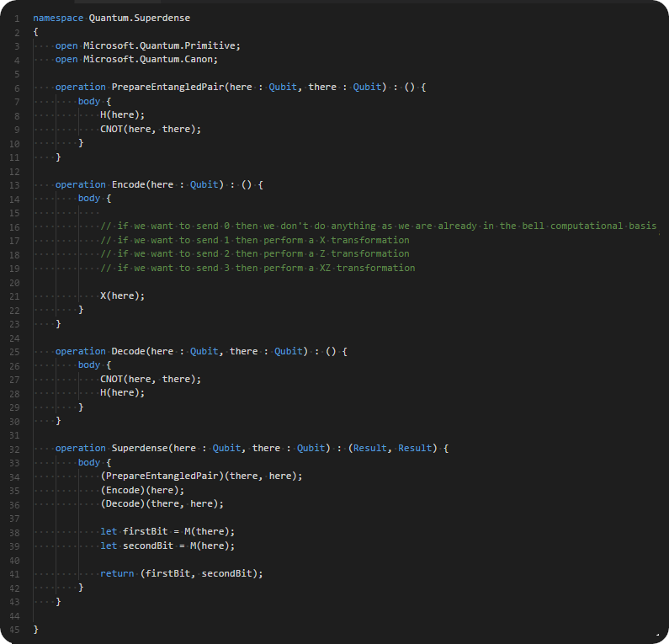Viewport: 669px width, 644px height.
Task: Click the XZ transformation comment on line 19
Action: (258, 268)
